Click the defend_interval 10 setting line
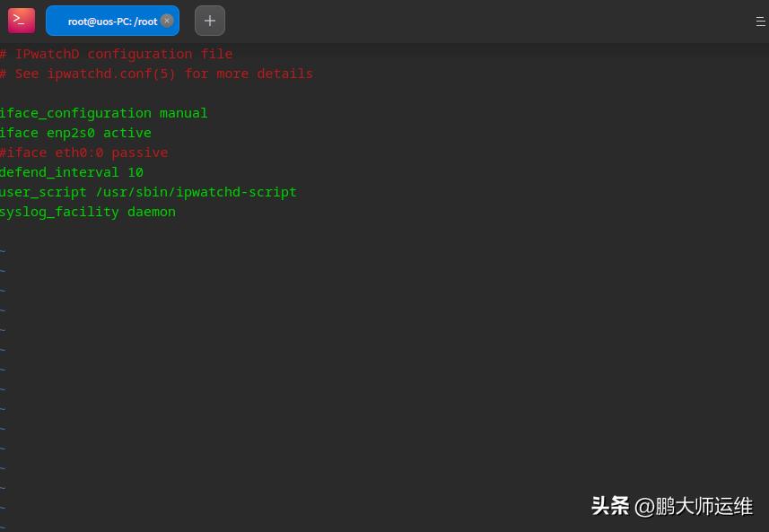The image size is (769, 532). 71,172
